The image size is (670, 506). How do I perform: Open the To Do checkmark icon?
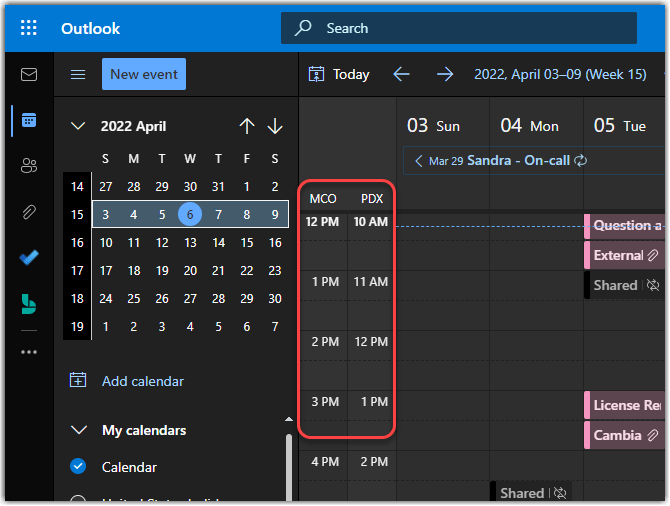point(28,258)
